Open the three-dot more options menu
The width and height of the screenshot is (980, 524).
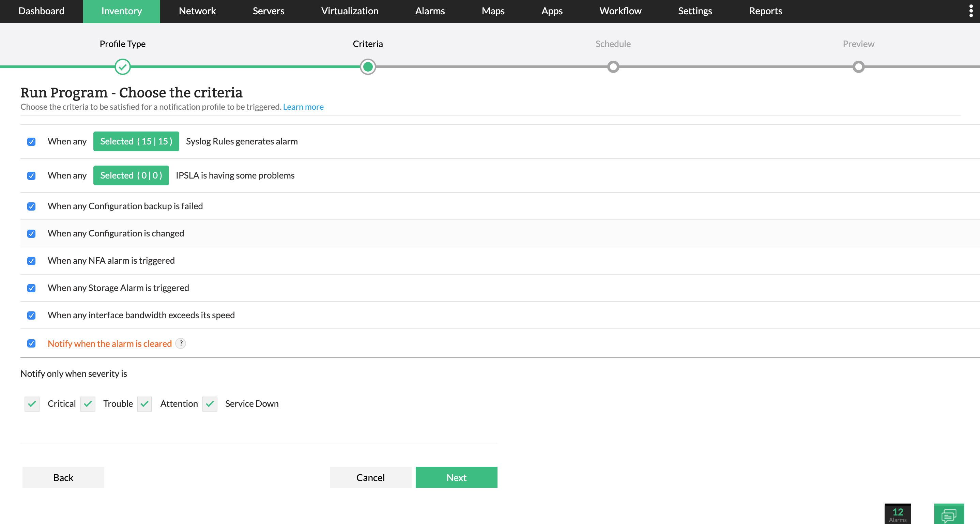pos(971,11)
